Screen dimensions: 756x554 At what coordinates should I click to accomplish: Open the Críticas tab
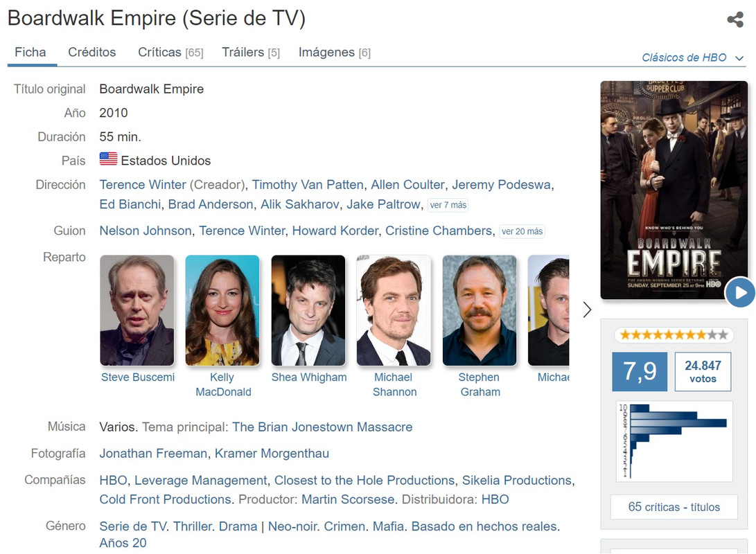tap(170, 52)
